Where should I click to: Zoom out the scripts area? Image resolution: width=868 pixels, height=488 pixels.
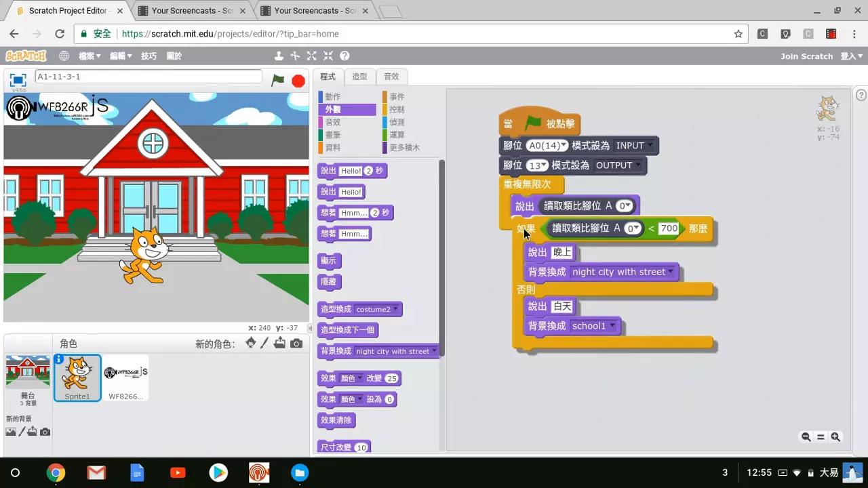click(x=806, y=437)
